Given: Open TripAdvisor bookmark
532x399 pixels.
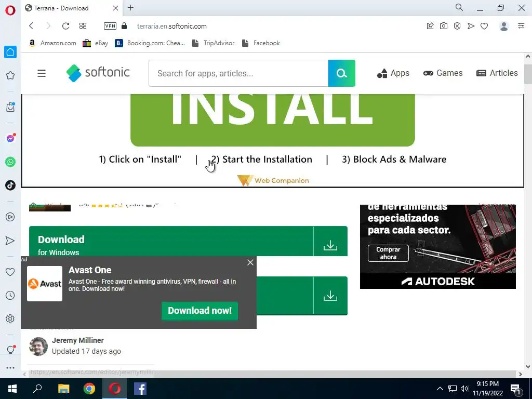Looking at the screenshot, I should [213, 43].
